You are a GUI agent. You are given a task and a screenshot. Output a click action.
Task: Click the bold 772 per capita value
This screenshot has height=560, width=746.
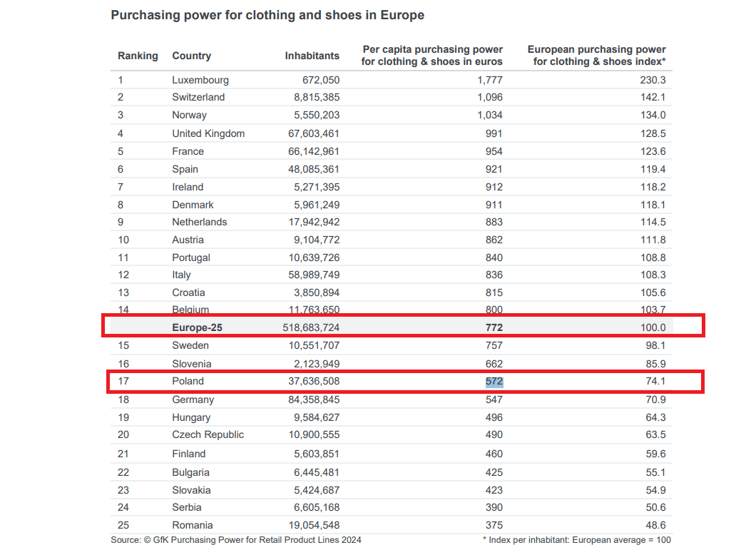494,328
